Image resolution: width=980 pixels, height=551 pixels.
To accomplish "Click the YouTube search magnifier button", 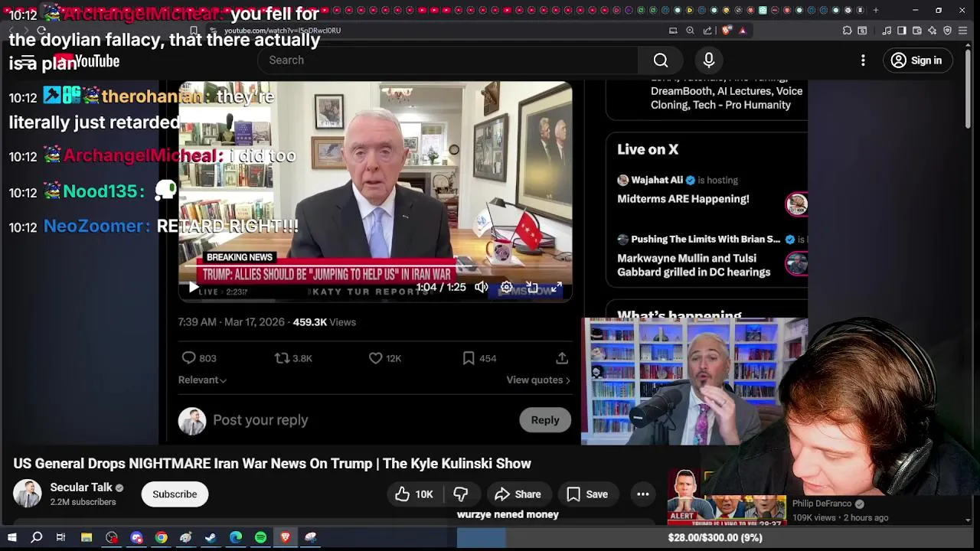I will point(661,60).
